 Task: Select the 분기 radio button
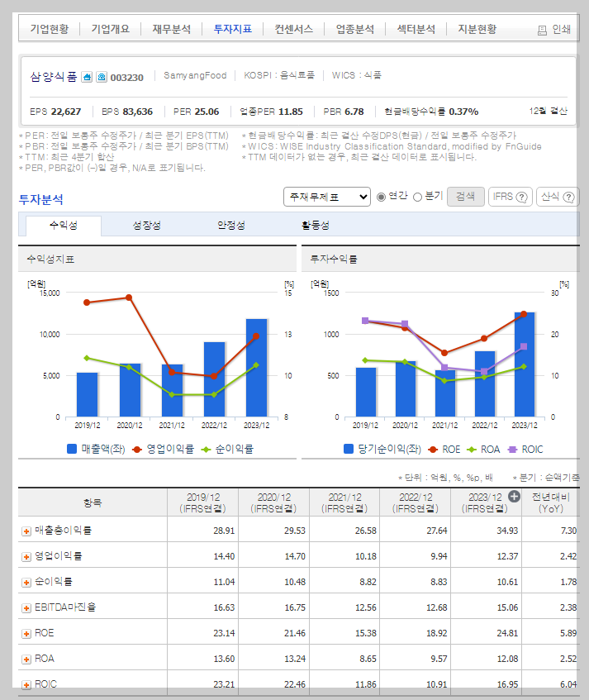pyautogui.click(x=417, y=197)
